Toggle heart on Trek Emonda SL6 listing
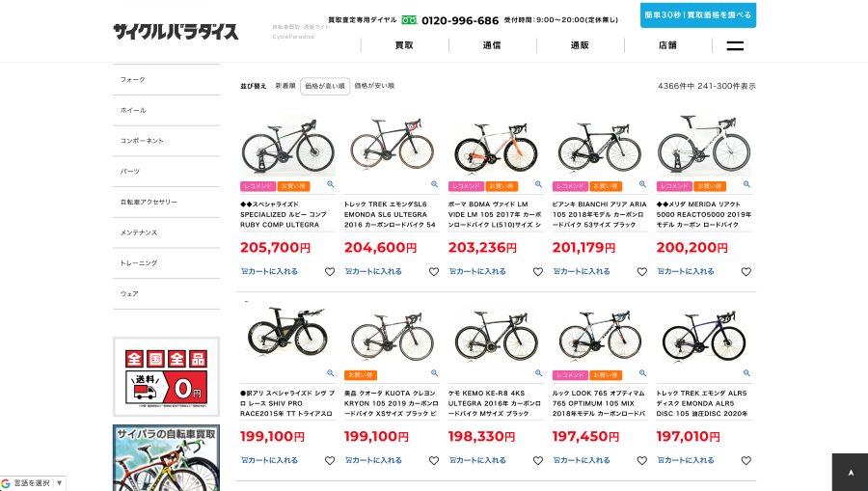The width and height of the screenshot is (868, 491). click(434, 272)
